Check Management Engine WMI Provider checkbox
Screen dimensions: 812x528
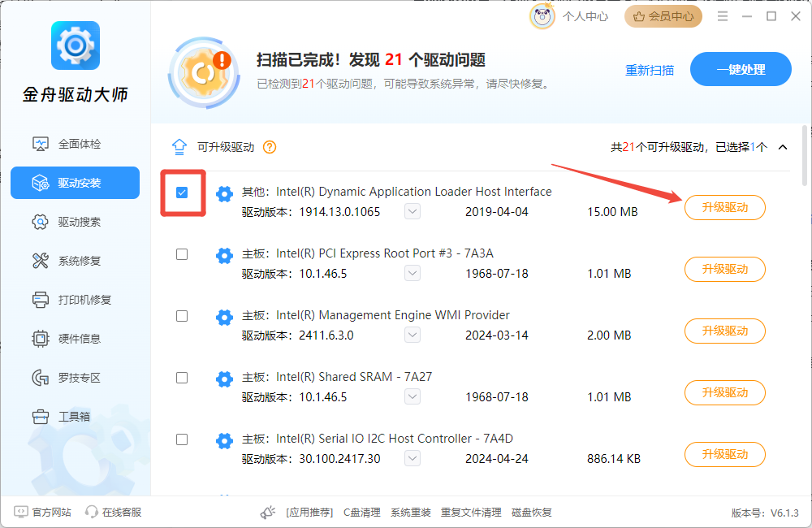182,316
